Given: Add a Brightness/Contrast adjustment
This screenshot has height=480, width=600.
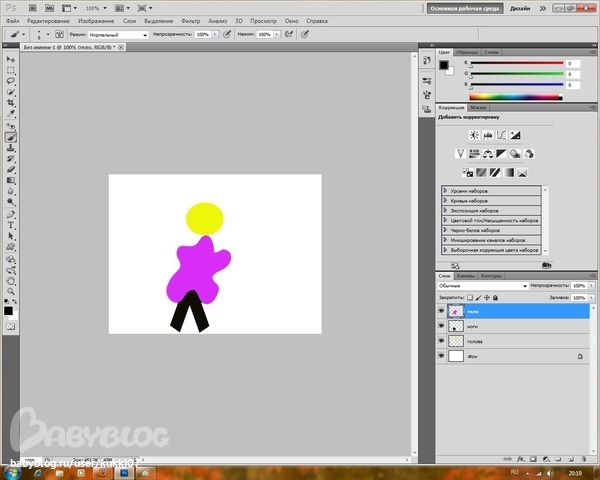Looking at the screenshot, I should 472,134.
